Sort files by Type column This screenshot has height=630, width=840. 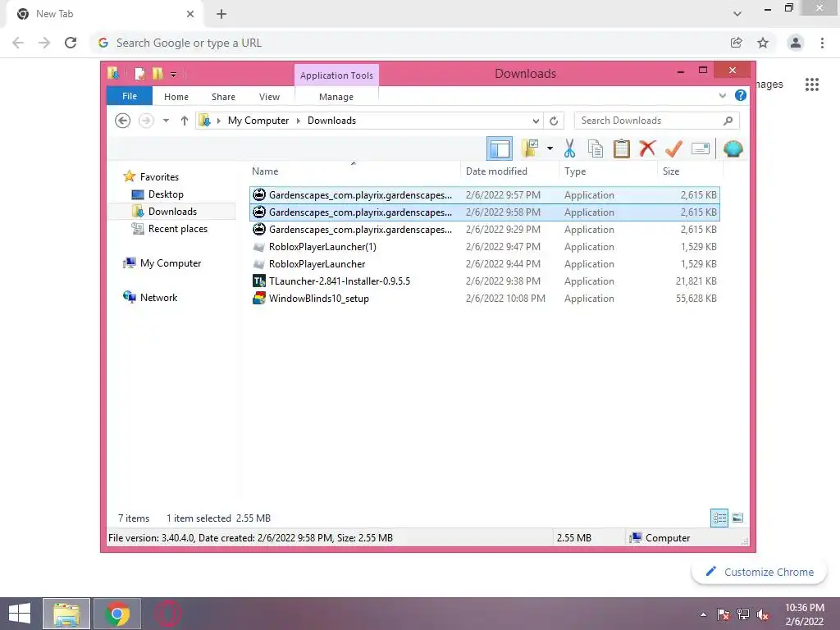[608, 171]
